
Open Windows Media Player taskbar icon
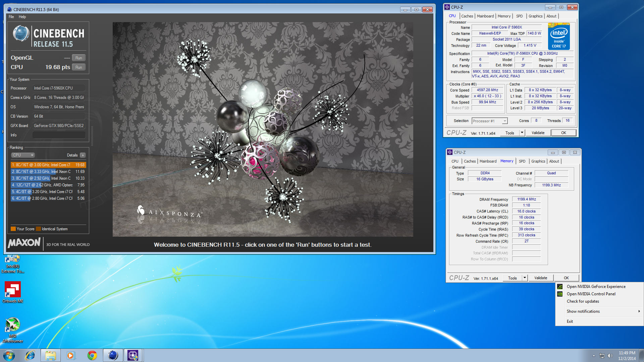coord(71,355)
